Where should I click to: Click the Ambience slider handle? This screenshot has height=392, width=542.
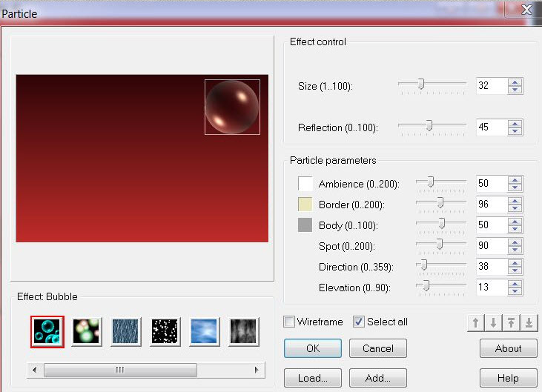tap(430, 182)
